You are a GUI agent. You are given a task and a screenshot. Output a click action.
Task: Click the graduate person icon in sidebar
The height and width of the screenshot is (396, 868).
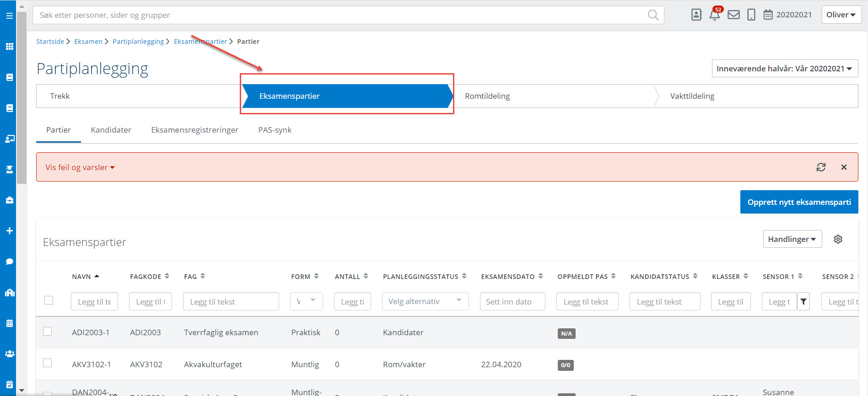coord(9,169)
